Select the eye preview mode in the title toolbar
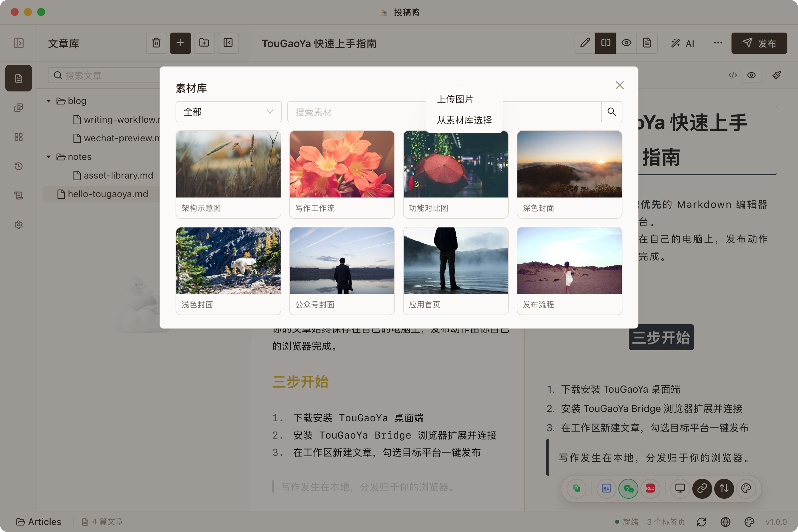 tap(626, 43)
